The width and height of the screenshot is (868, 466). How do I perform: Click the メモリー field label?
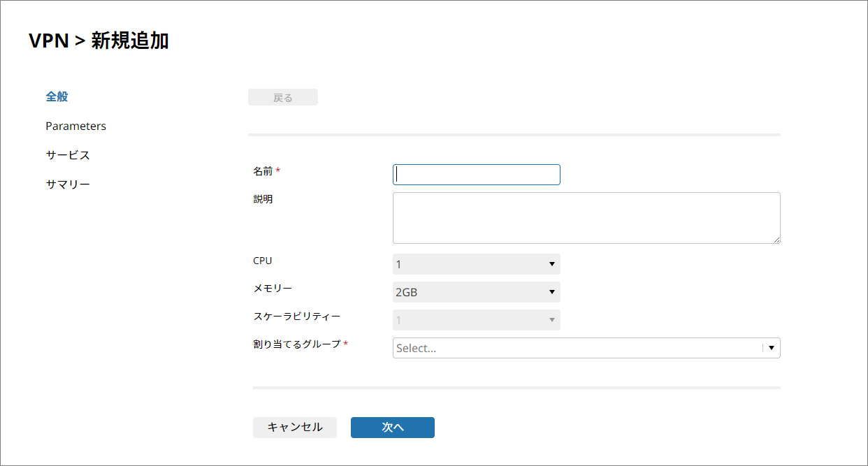point(273,289)
